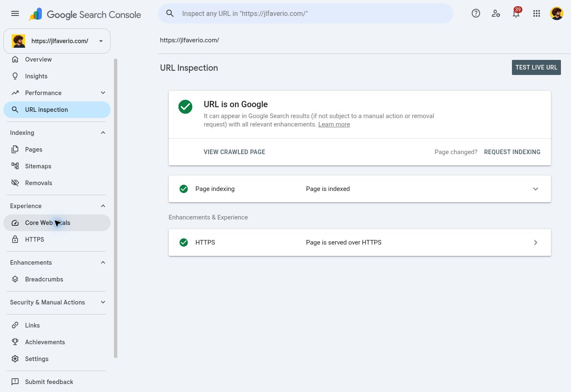Click VIEW CRAWLED PAGE
The width and height of the screenshot is (571, 392).
(235, 152)
